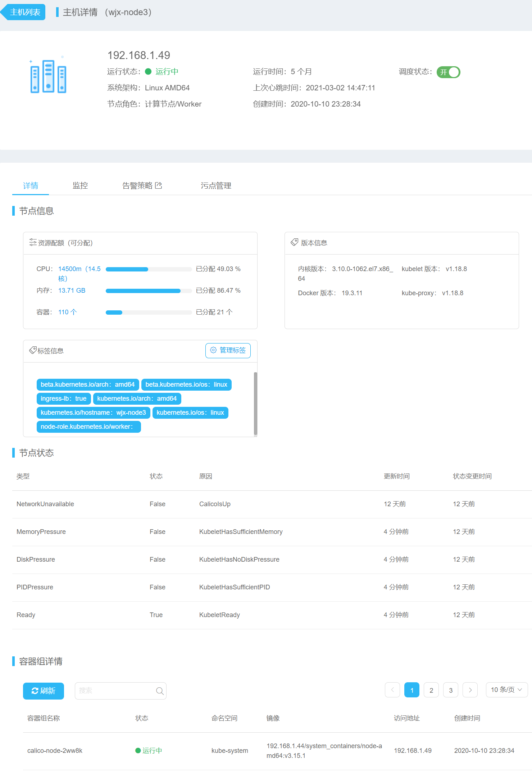
Task: Select page 2 in pagination
Action: [x=431, y=690]
